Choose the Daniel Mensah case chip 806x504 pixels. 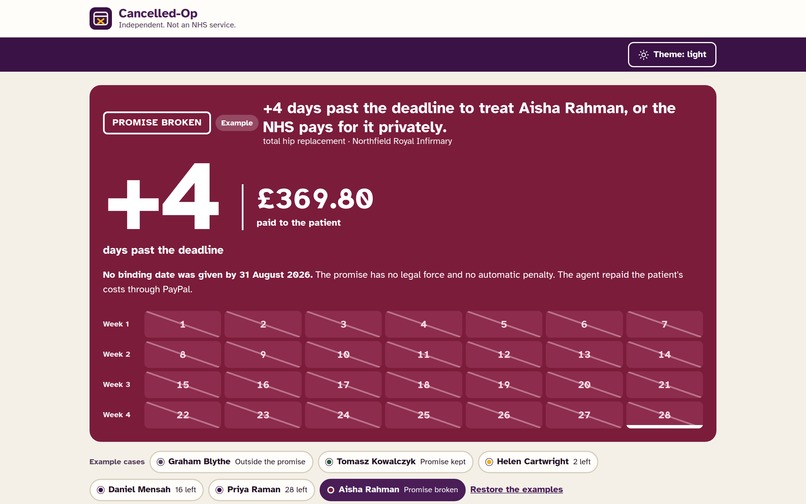point(146,490)
